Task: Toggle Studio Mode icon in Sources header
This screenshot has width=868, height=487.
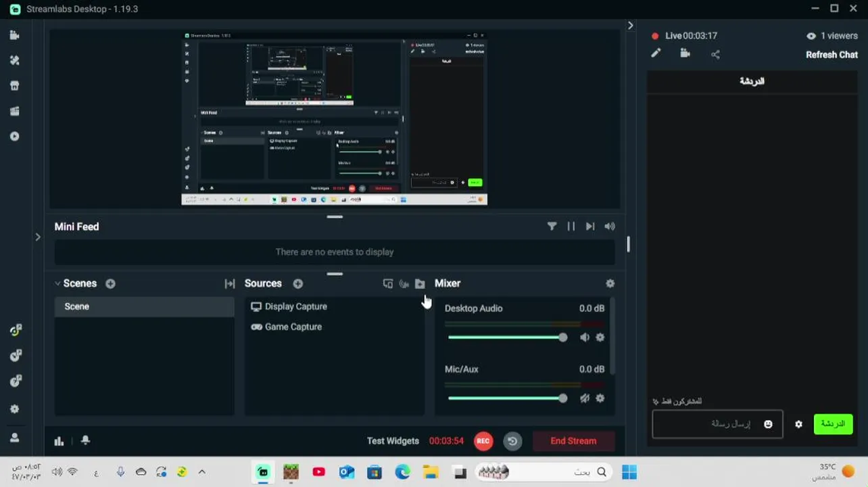Action: click(388, 283)
